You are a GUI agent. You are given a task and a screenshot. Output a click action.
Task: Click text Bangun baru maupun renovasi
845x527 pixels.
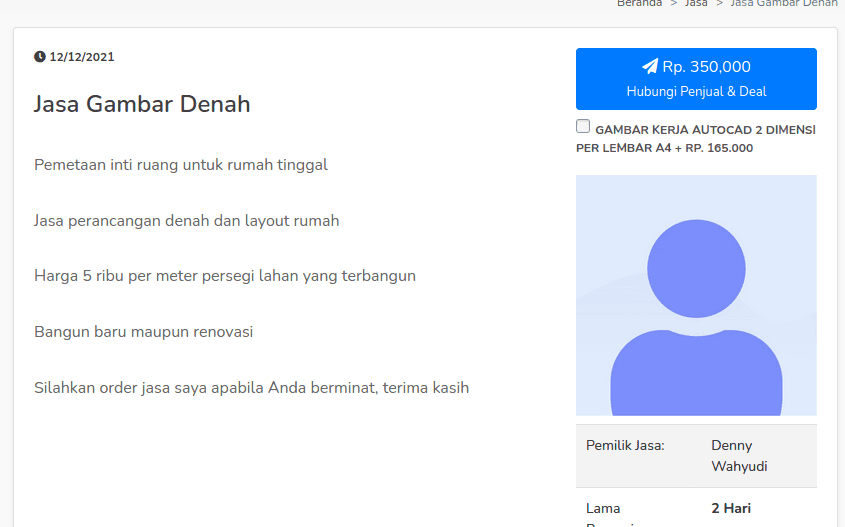pyautogui.click(x=143, y=332)
